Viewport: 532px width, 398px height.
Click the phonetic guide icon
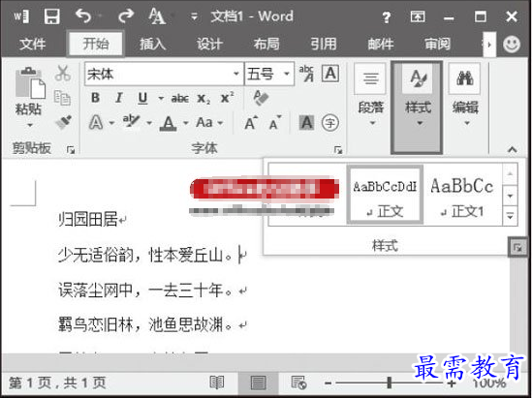[306, 74]
